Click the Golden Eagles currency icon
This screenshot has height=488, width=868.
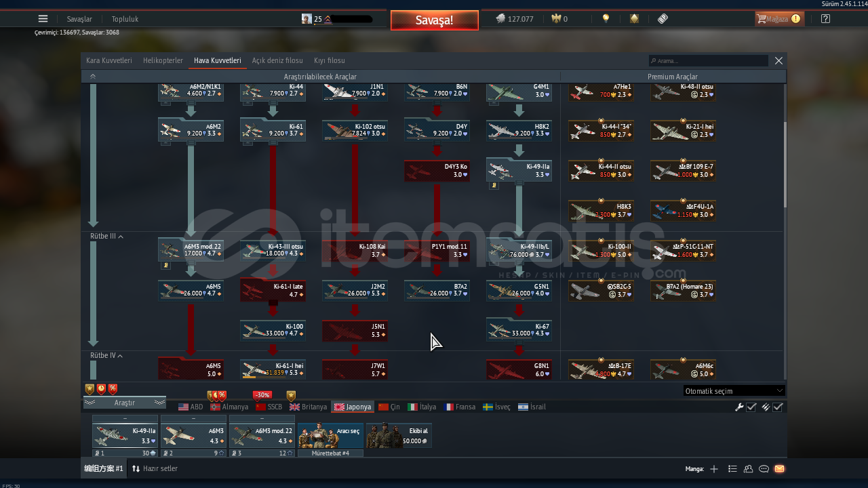pyautogui.click(x=556, y=19)
